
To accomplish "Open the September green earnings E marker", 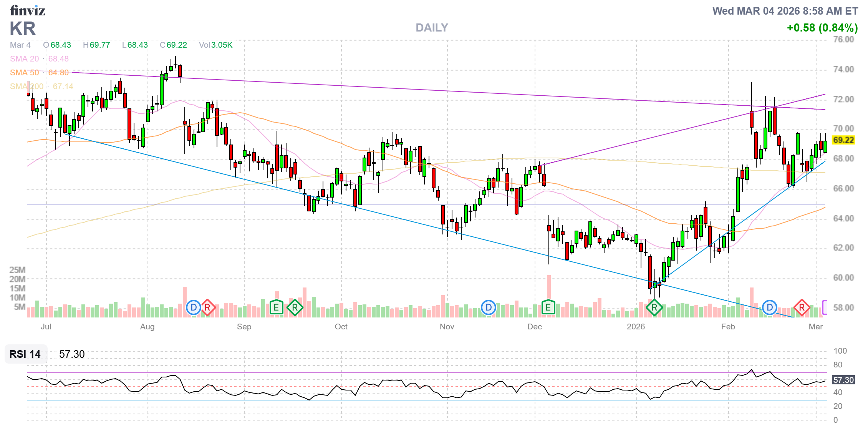I will (x=276, y=307).
